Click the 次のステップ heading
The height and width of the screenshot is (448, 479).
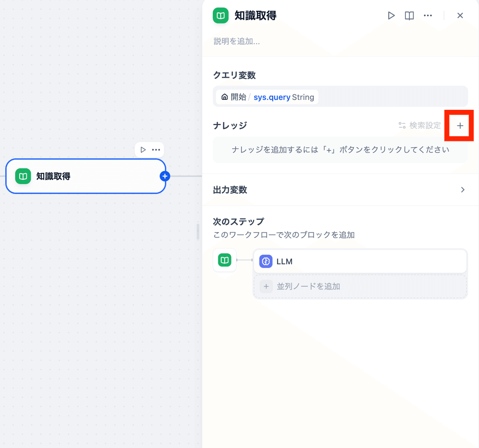coord(239,222)
